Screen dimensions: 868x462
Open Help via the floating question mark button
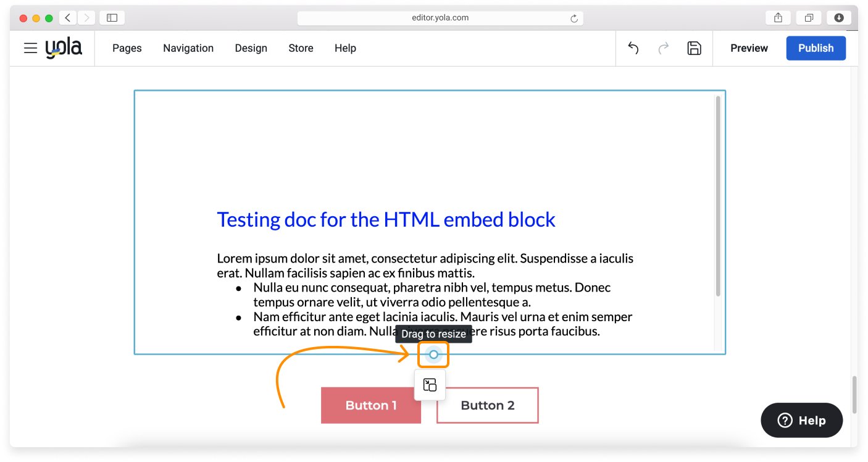[801, 420]
